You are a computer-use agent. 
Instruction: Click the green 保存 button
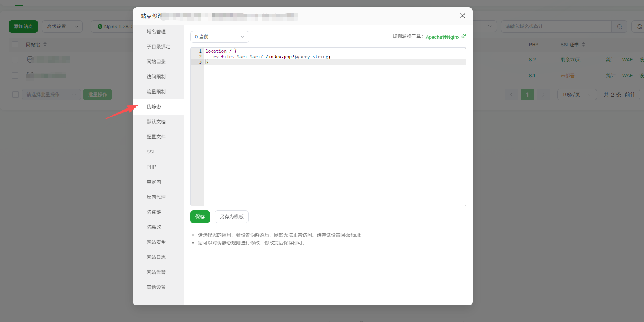(x=200, y=217)
